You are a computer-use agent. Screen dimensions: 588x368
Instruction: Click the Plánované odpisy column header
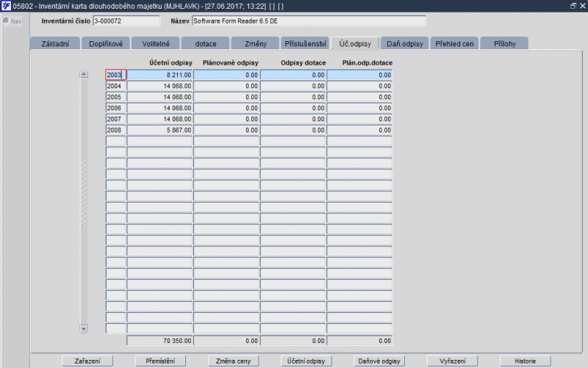(x=230, y=63)
